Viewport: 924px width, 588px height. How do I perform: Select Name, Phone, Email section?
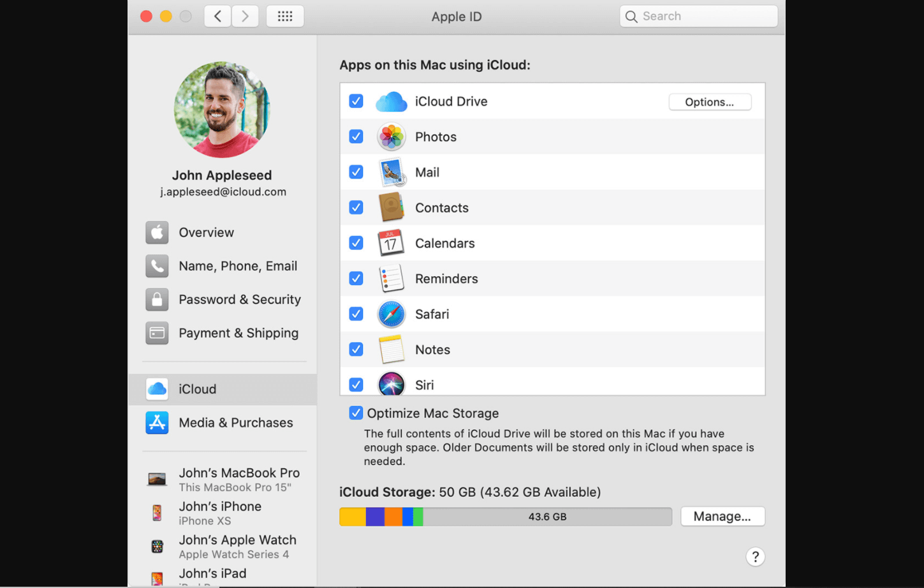point(223,266)
